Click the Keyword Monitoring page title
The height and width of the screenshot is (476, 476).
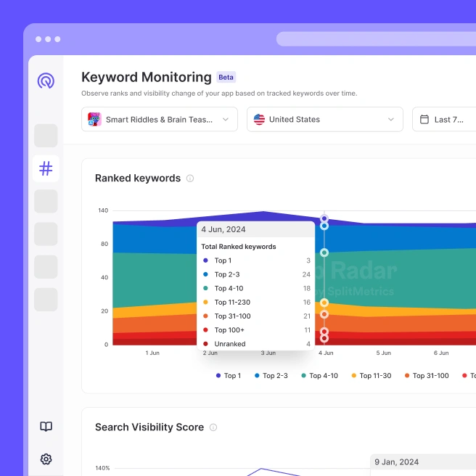147,77
